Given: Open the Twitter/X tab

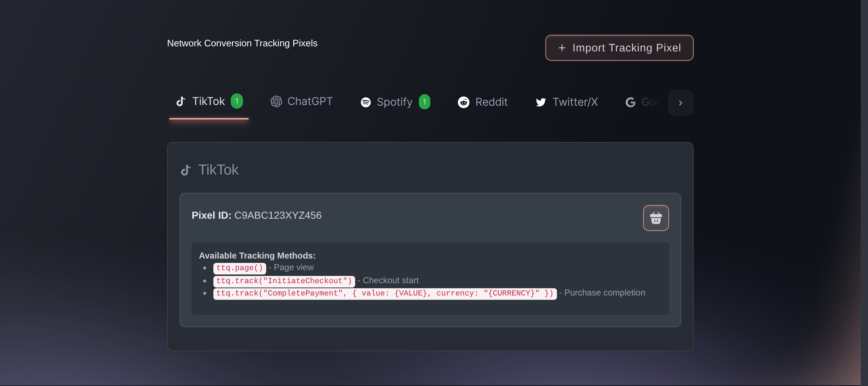Looking at the screenshot, I should click(x=566, y=102).
